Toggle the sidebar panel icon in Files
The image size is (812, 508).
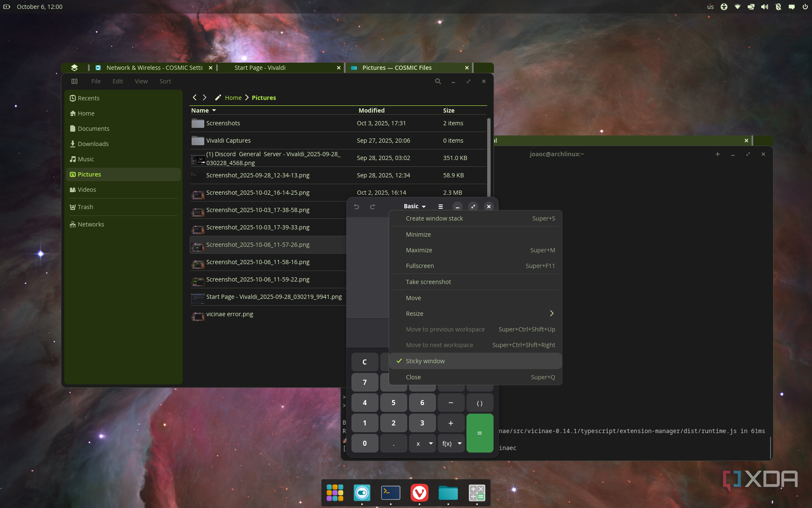tap(74, 81)
